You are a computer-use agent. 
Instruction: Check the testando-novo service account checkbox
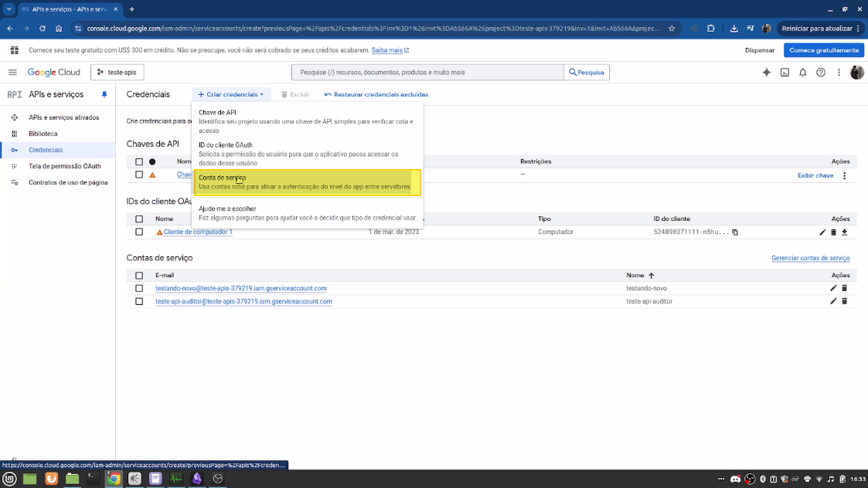[x=139, y=288]
